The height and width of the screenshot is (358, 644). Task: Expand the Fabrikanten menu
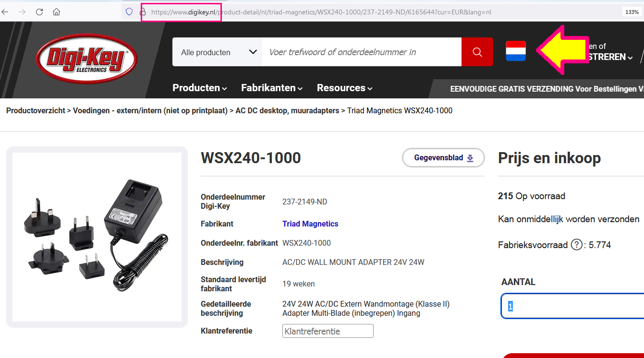click(272, 88)
